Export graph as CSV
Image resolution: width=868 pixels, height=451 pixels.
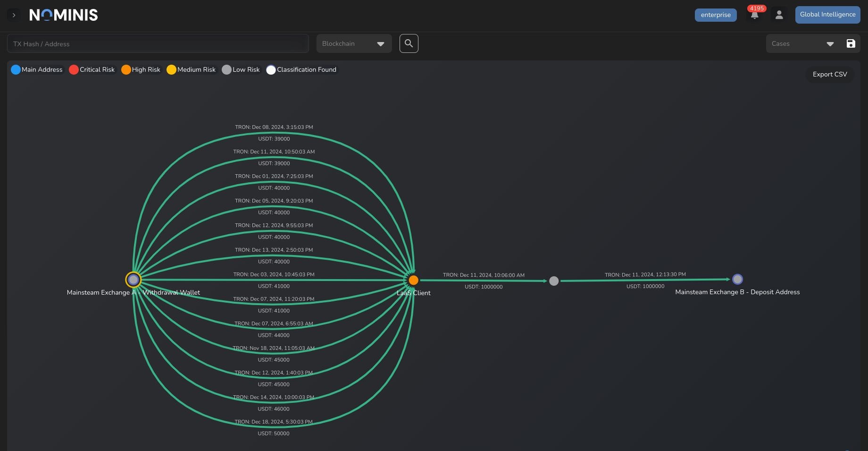830,74
